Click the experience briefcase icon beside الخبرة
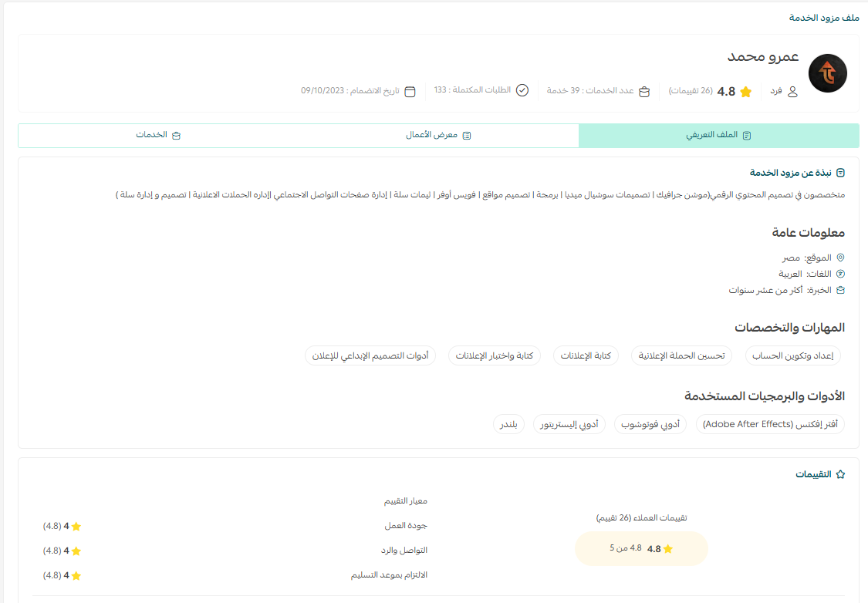The width and height of the screenshot is (868, 603). 841,290
